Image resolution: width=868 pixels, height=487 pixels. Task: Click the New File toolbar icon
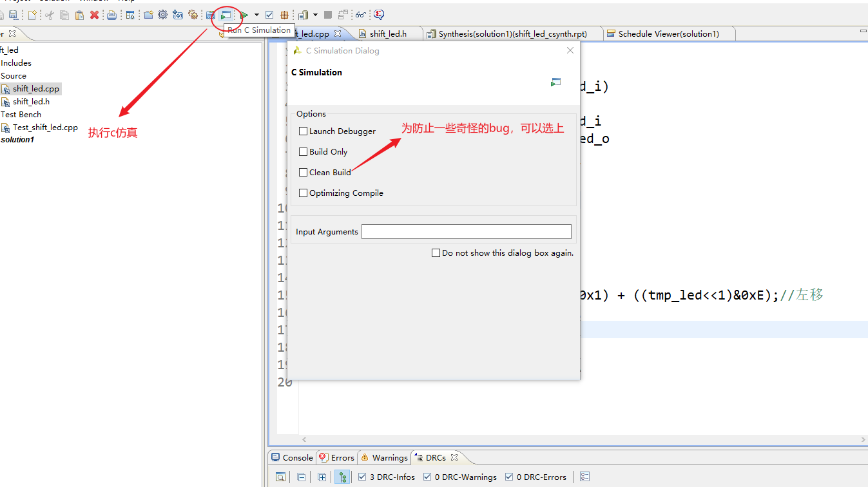pyautogui.click(x=32, y=14)
